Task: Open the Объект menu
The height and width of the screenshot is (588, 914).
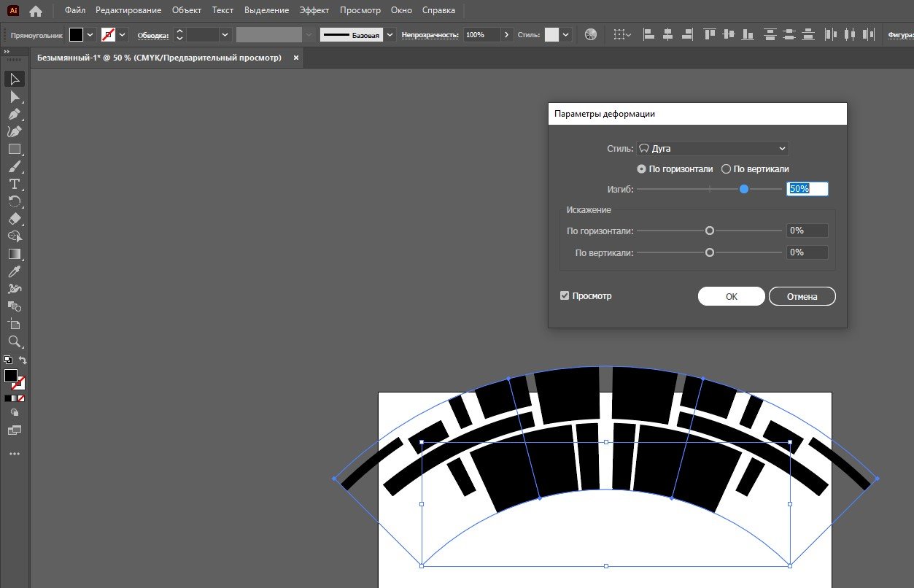Action: pyautogui.click(x=187, y=11)
